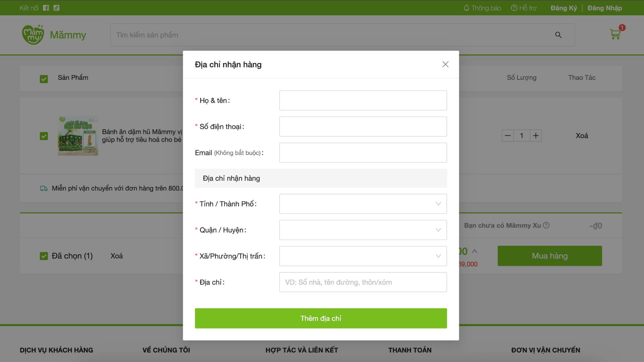Open the Đăng Nhập link
Screen dimensions: 644x362
click(604, 8)
